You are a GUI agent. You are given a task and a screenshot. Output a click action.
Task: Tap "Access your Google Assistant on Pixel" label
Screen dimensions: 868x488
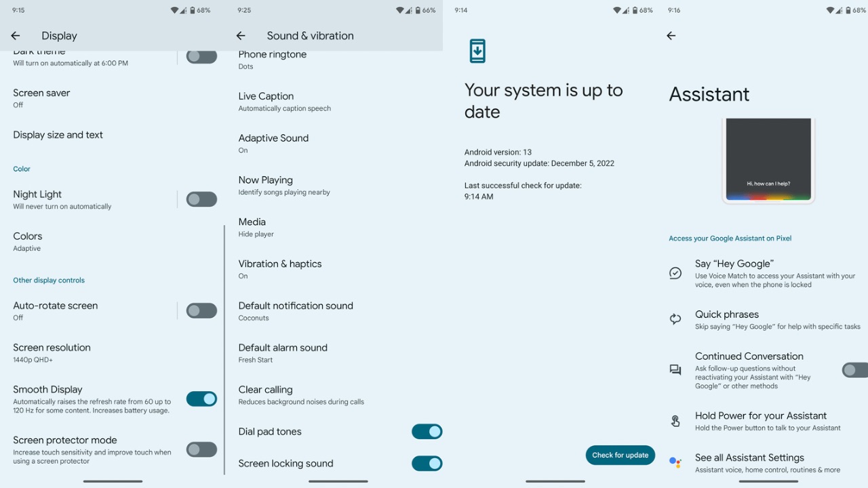pos(730,239)
